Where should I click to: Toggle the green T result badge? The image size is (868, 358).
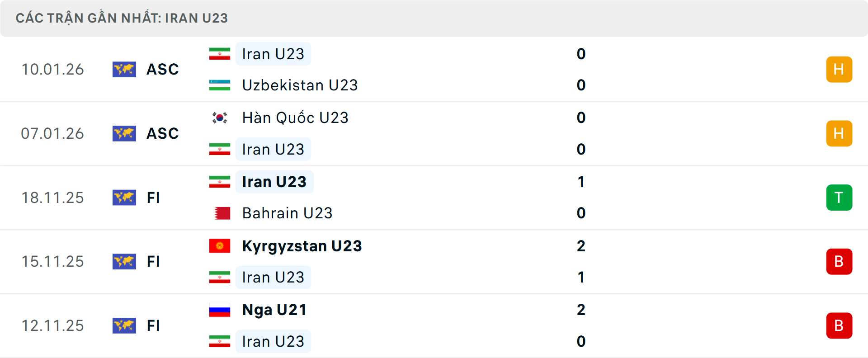click(839, 198)
